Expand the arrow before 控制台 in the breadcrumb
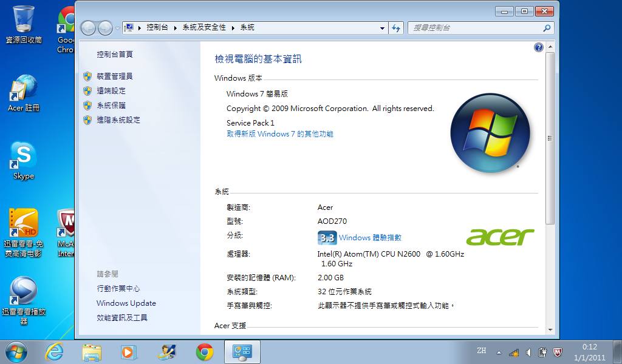Image resolution: width=622 pixels, height=364 pixels. [140, 28]
